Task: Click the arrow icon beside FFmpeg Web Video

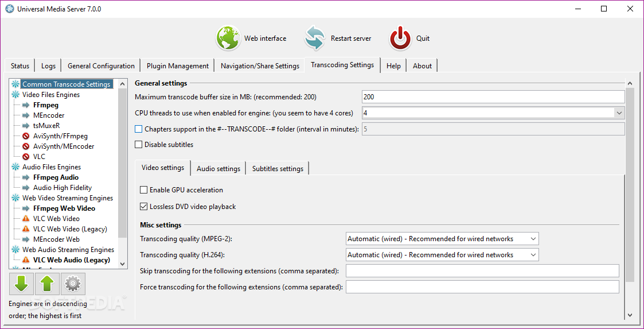Action: click(x=26, y=208)
